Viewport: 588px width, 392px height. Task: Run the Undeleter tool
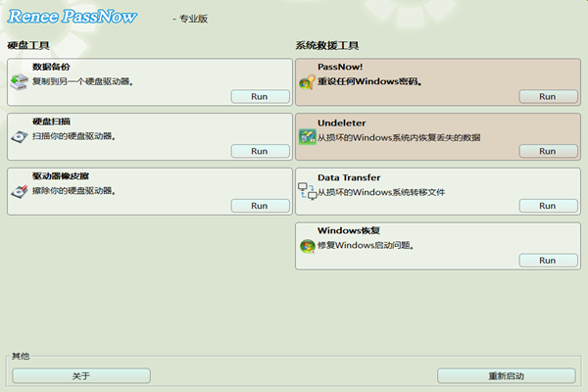pos(548,151)
